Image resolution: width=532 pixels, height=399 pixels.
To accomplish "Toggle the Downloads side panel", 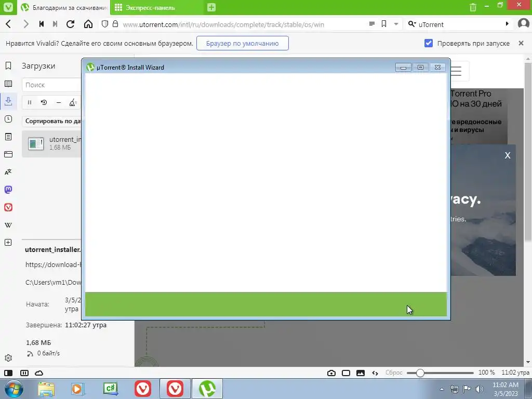I will pos(8,101).
